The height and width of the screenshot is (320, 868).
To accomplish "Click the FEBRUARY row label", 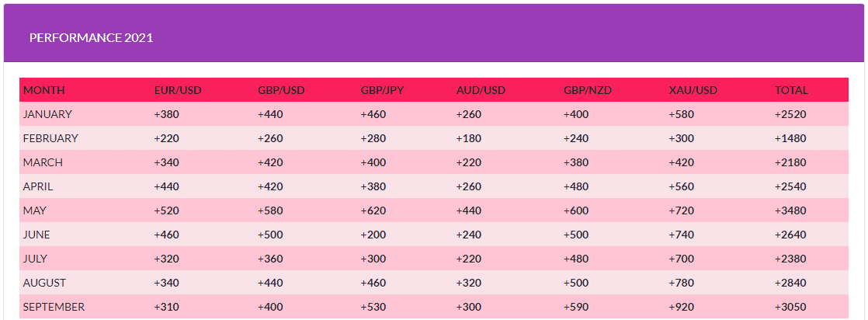I will coord(50,138).
